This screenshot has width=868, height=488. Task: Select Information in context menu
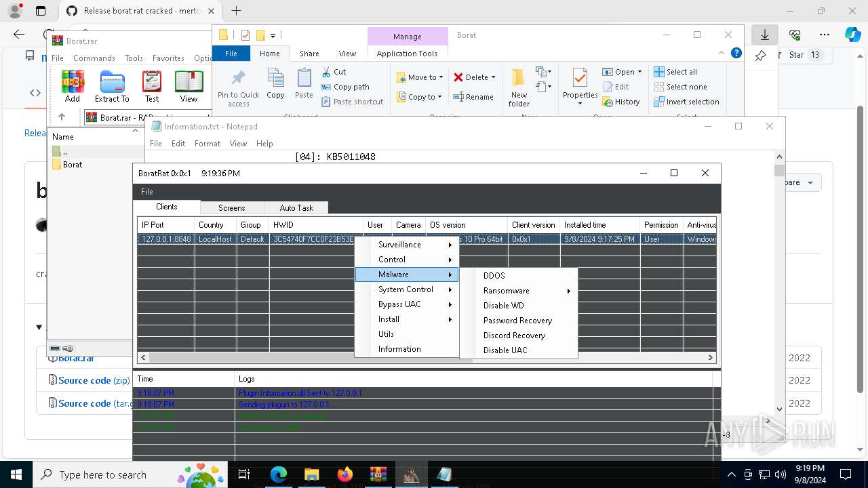point(407,349)
